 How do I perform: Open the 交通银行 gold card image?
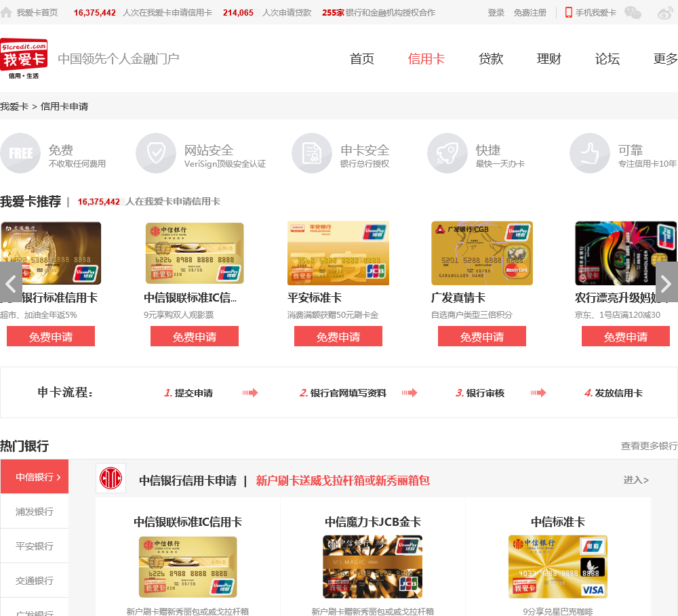pyautogui.click(x=51, y=253)
